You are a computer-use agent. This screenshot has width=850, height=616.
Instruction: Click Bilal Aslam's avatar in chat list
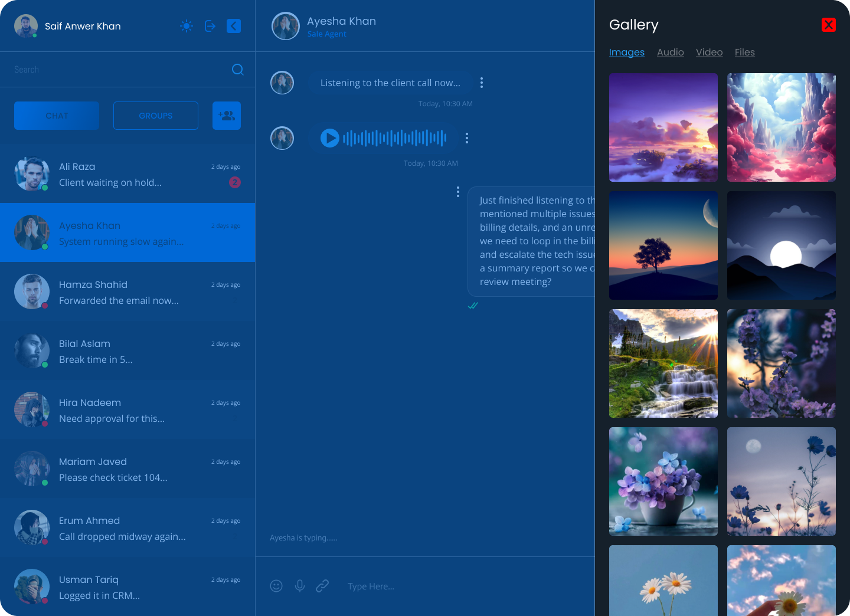(x=32, y=350)
